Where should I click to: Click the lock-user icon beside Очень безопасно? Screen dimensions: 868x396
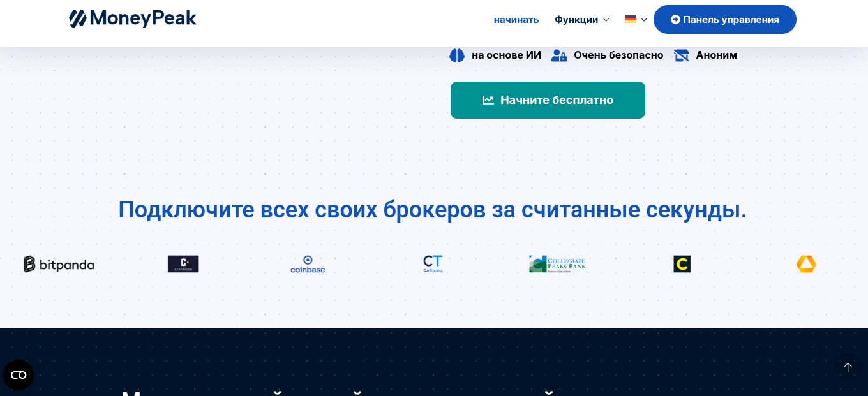pyautogui.click(x=559, y=55)
